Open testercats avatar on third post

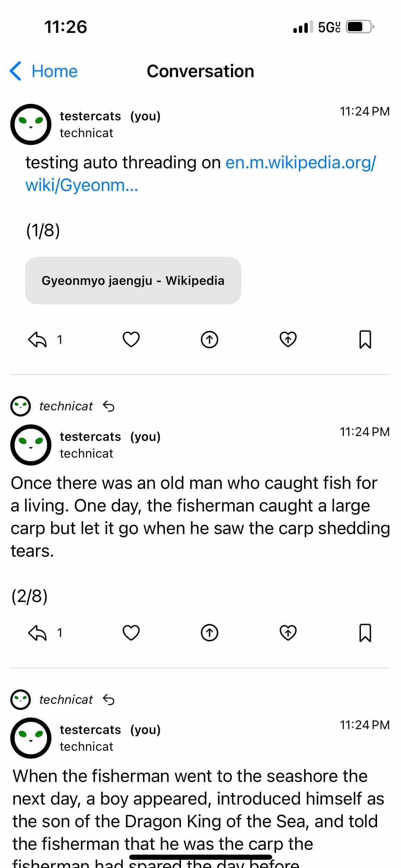pyautogui.click(x=31, y=738)
